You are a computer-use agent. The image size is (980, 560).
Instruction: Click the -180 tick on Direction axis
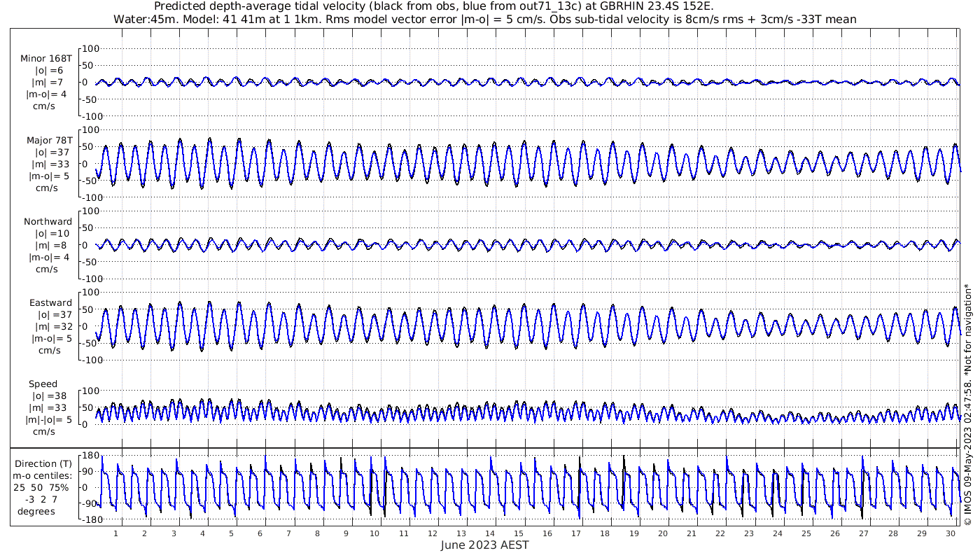pos(88,519)
